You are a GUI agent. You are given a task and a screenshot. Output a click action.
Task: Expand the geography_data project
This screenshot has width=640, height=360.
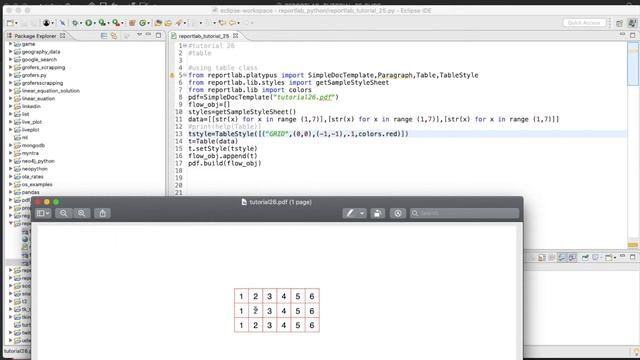11,51
